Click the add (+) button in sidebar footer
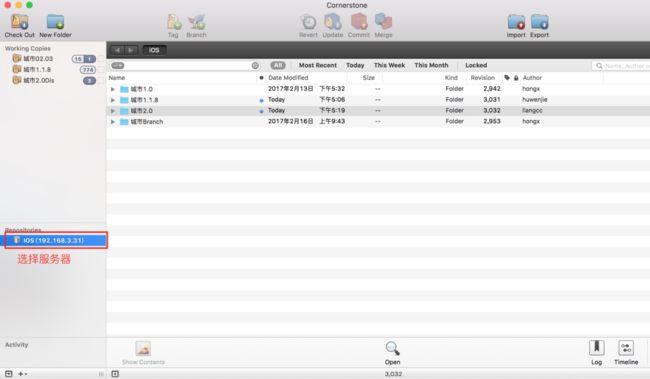The width and height of the screenshot is (650, 379). click(x=22, y=374)
